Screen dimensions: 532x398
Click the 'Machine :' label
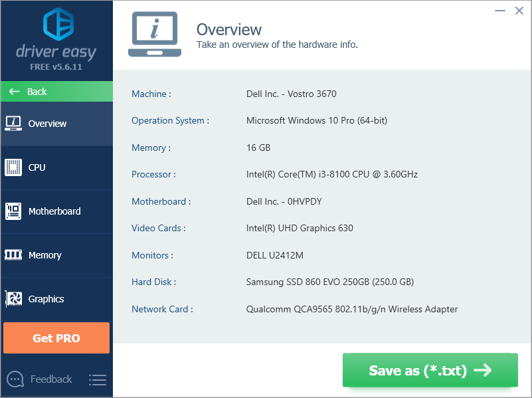coord(151,94)
